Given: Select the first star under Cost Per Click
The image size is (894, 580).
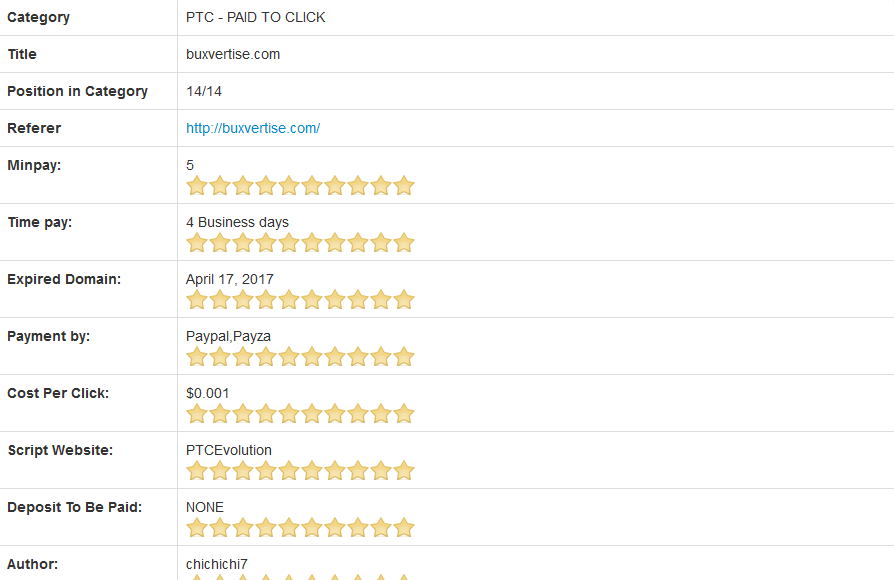Looking at the screenshot, I should click(x=197, y=414).
